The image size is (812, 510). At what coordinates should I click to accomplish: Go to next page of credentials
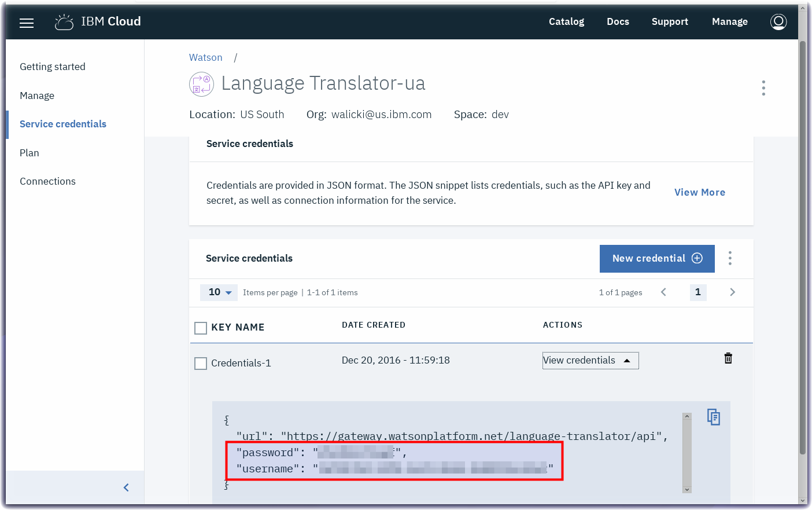(732, 292)
